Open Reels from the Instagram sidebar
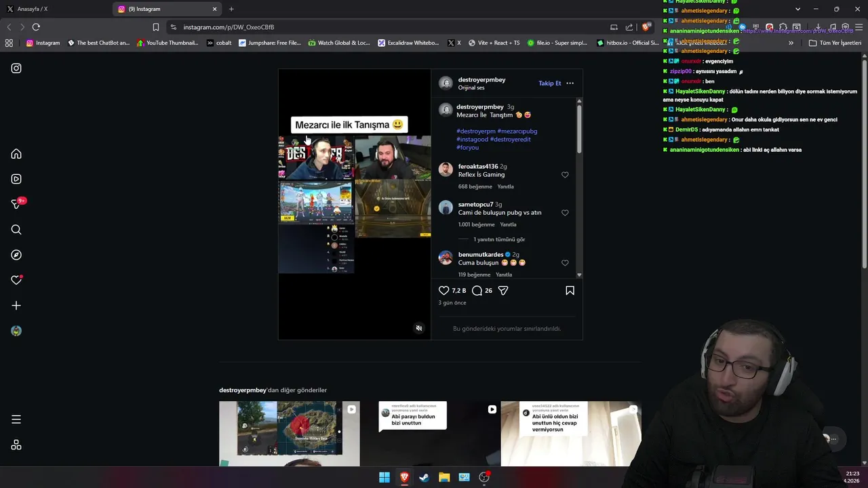Screen dimensions: 868x488 tap(16, 179)
